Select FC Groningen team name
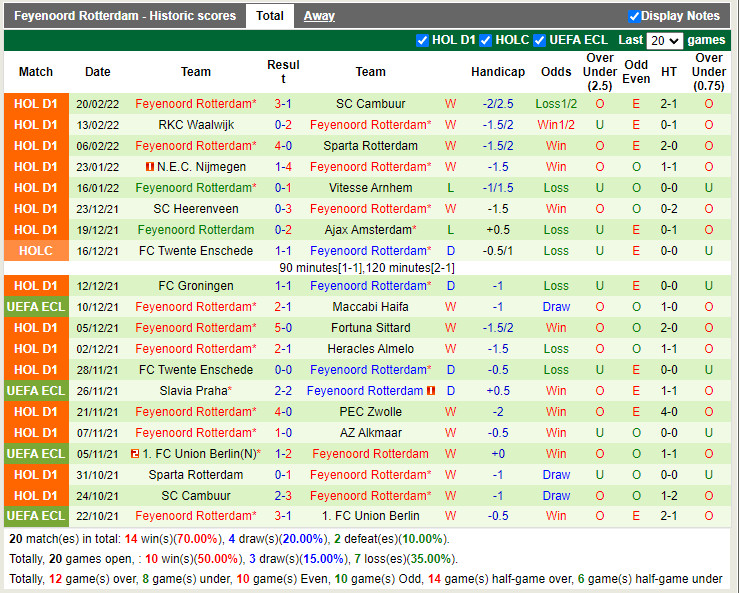Screen dimensions: 739x593 point(196,286)
